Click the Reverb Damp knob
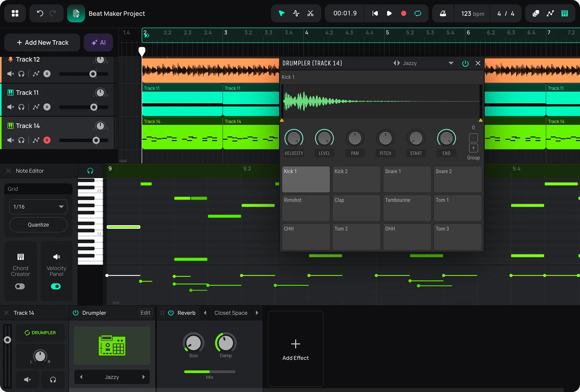The width and height of the screenshot is (580, 392). [226, 343]
